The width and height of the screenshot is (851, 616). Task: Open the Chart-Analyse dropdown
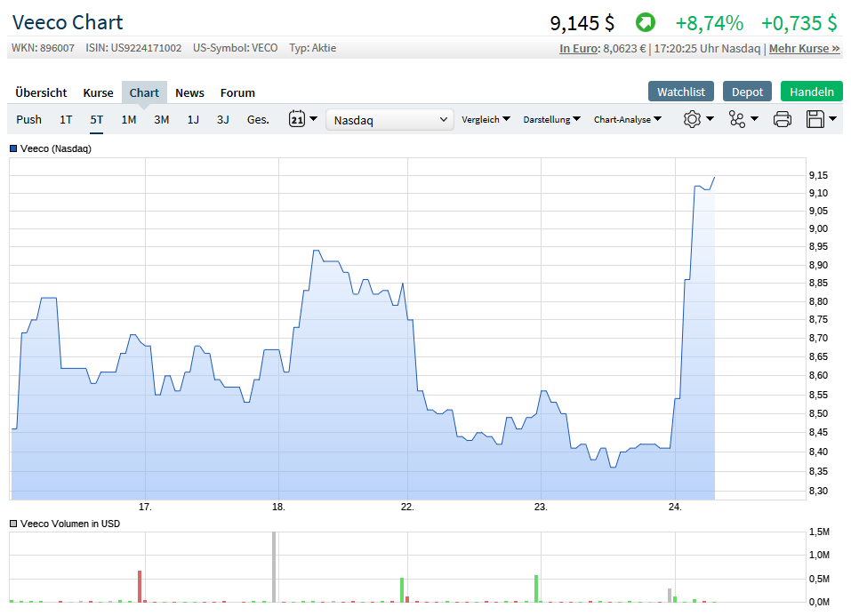point(628,119)
